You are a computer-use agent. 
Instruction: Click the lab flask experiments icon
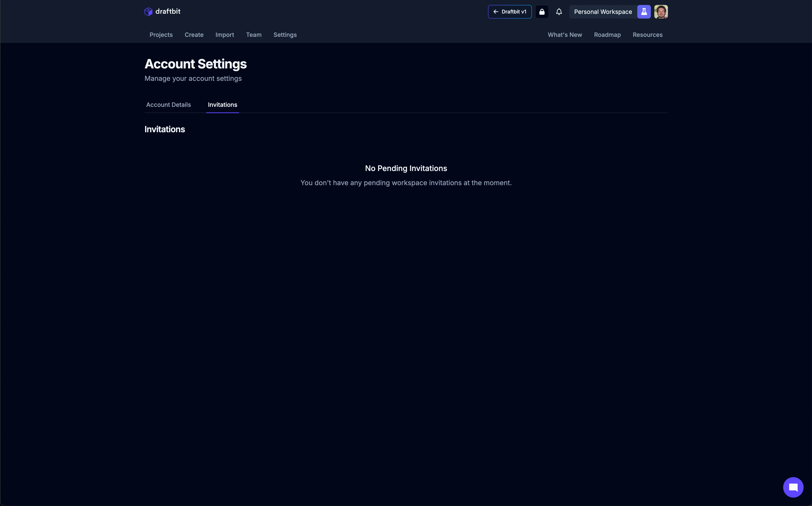644,11
